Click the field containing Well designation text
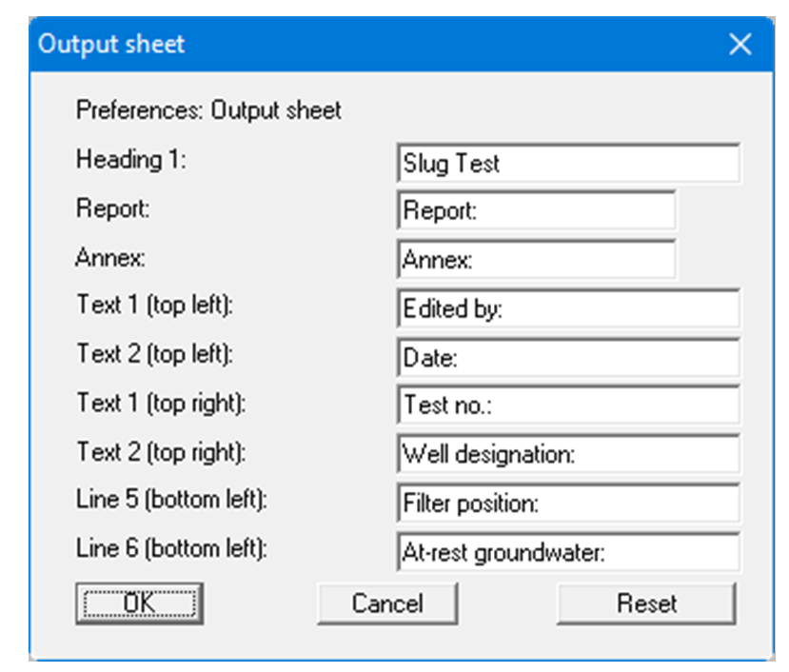This screenshot has width=789, height=672. (x=569, y=452)
